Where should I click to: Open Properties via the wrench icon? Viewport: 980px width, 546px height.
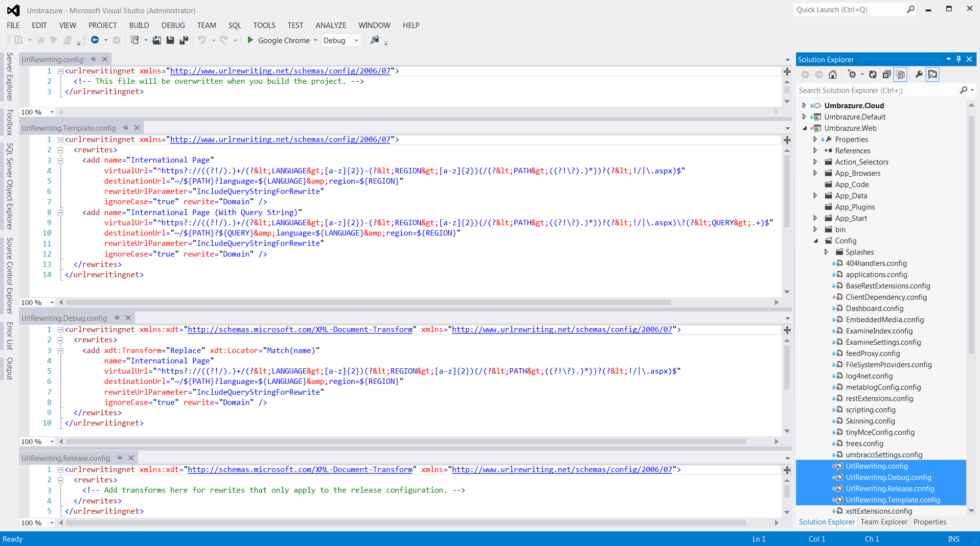[x=919, y=74]
